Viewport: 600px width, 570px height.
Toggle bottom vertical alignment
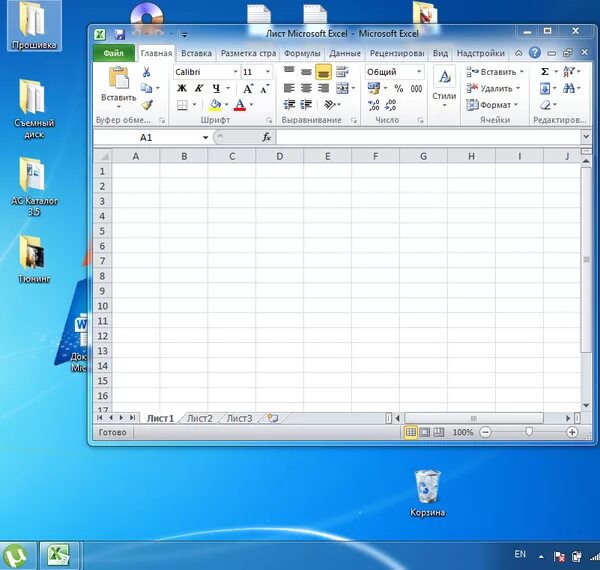pos(323,72)
